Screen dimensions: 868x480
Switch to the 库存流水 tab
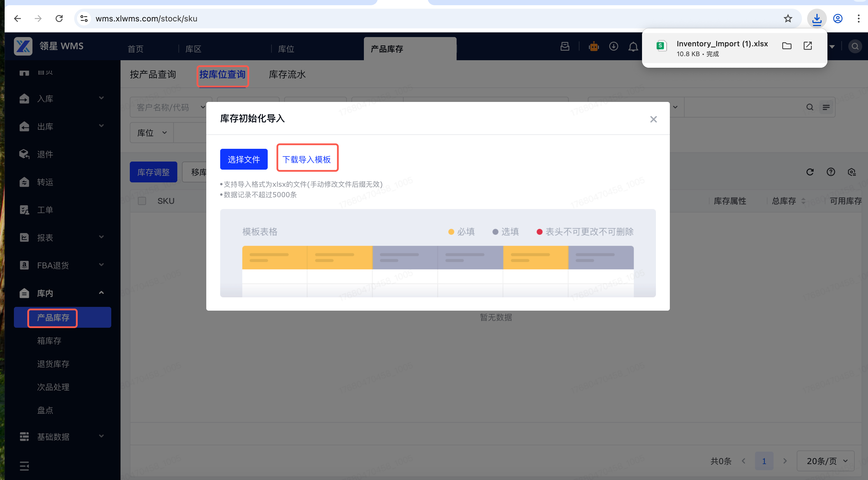[x=287, y=74]
